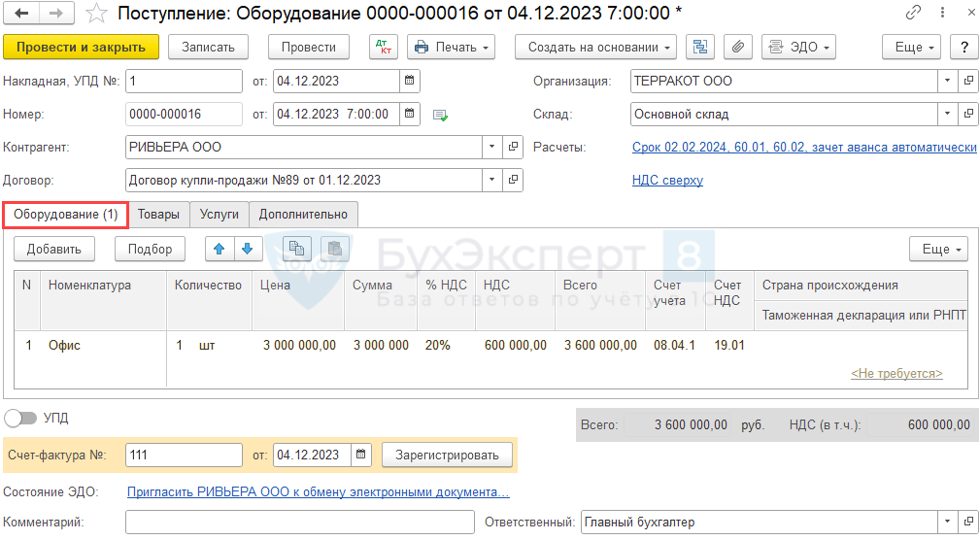Move row up with arrow icon

[220, 249]
